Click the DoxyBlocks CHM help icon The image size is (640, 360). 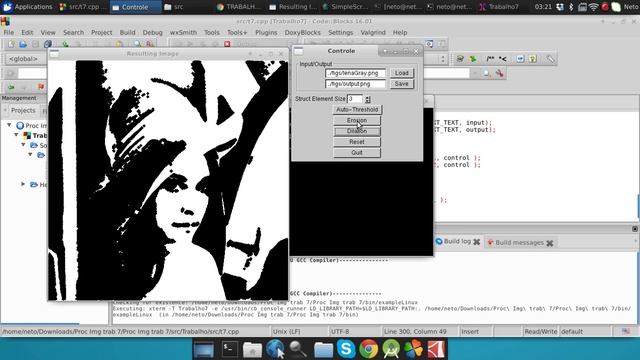(533, 59)
